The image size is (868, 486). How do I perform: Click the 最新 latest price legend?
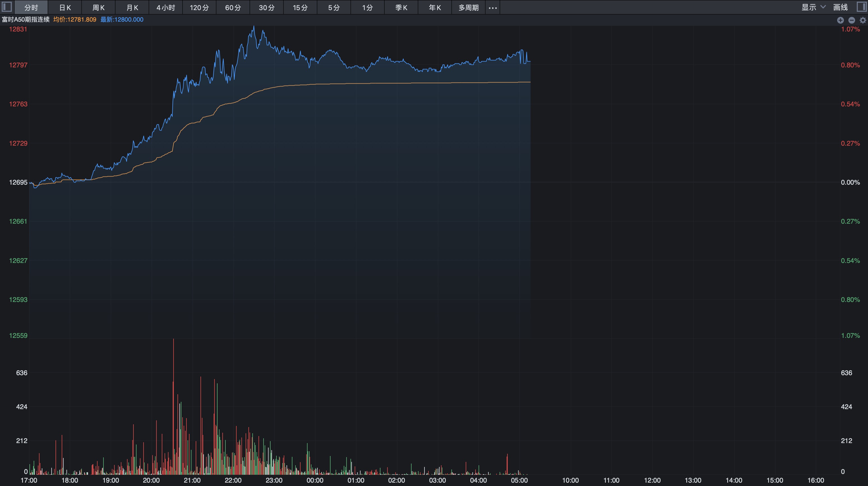[x=122, y=20]
